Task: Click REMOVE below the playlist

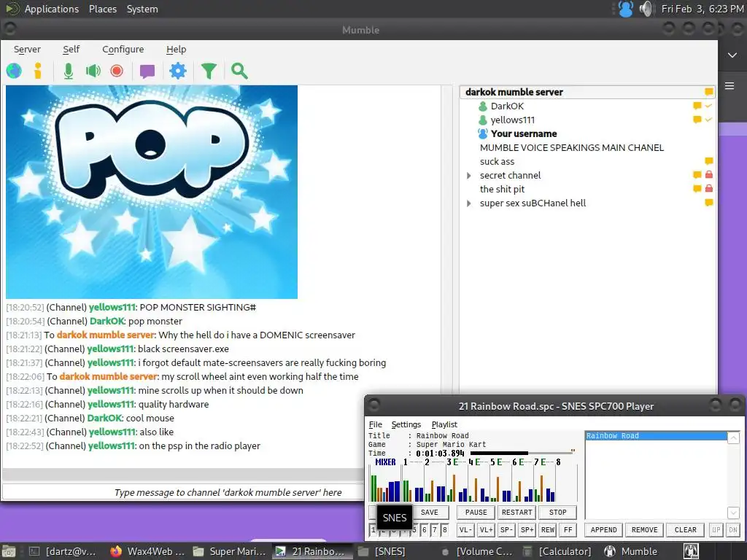Action: (x=645, y=529)
